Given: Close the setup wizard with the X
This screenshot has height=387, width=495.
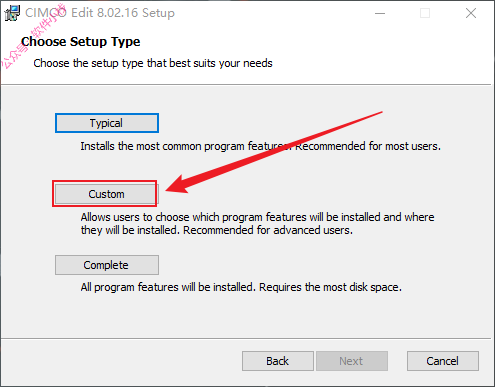Looking at the screenshot, I should [x=471, y=13].
